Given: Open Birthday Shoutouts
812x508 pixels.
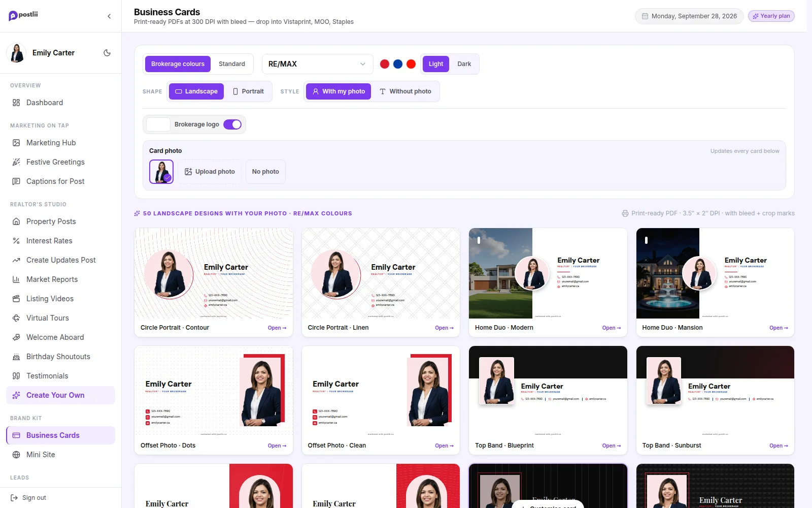Looking at the screenshot, I should 60,357.
